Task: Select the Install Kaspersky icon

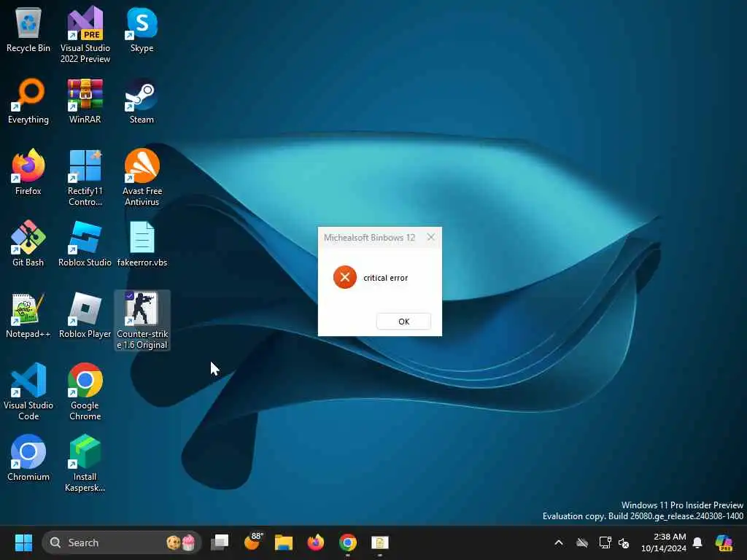Action: coord(85,463)
